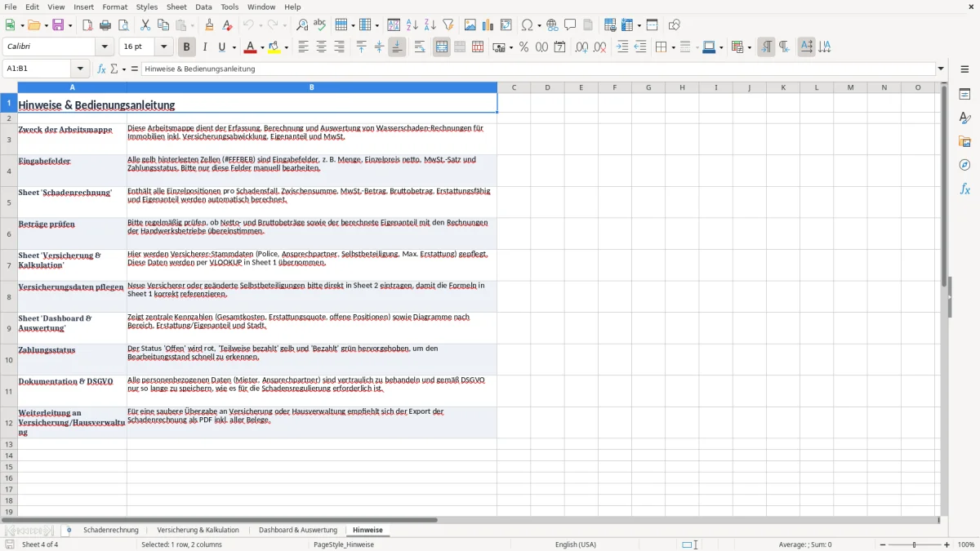Open the Conditional Formatting dropdown arrow

(x=749, y=47)
